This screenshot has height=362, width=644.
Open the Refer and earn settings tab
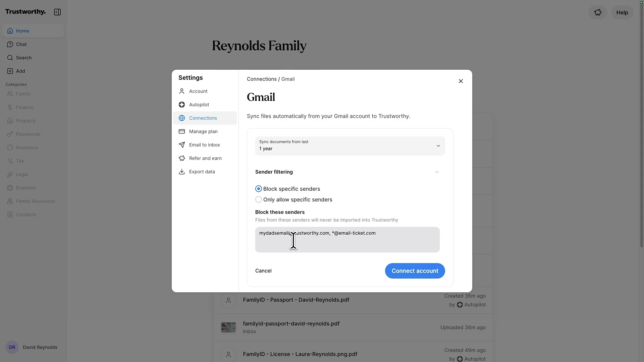tap(205, 158)
